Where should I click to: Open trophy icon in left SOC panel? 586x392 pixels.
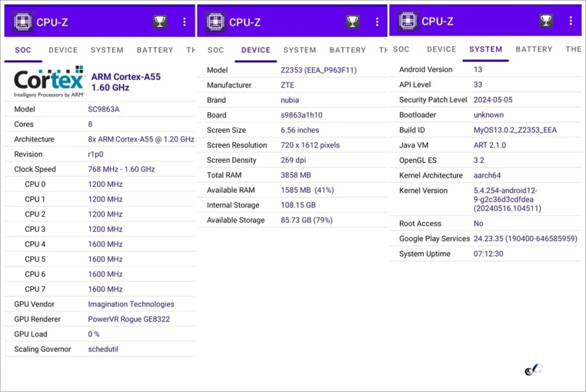pos(160,22)
